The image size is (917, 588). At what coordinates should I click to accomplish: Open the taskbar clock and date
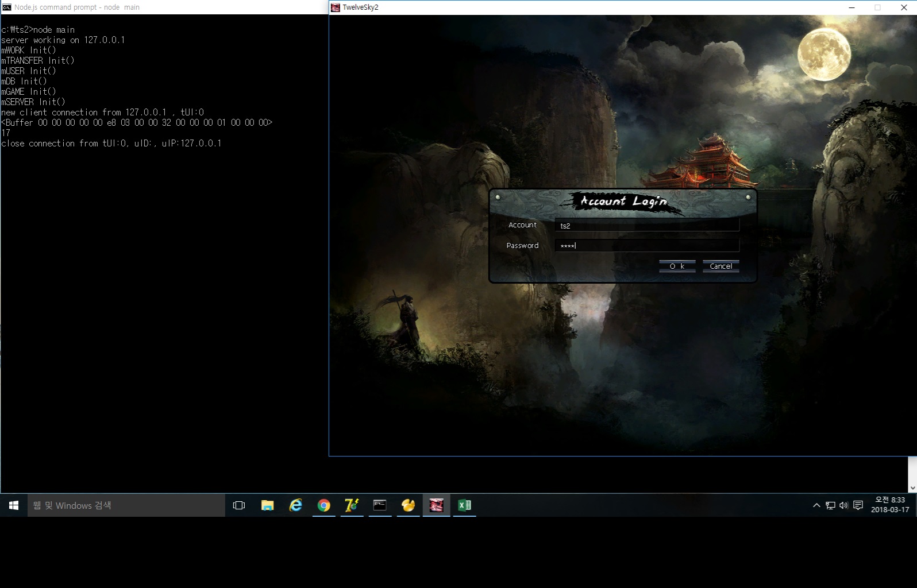(x=889, y=505)
